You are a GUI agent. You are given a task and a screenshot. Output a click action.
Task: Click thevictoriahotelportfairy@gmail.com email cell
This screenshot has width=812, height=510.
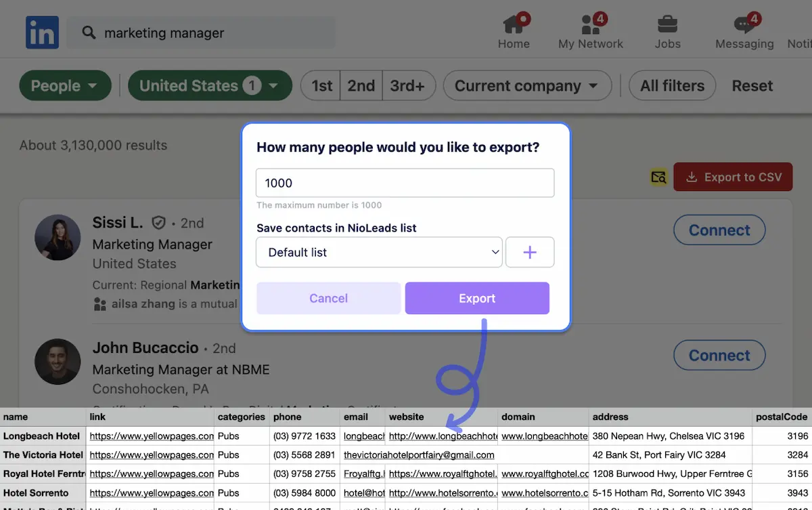419,455
